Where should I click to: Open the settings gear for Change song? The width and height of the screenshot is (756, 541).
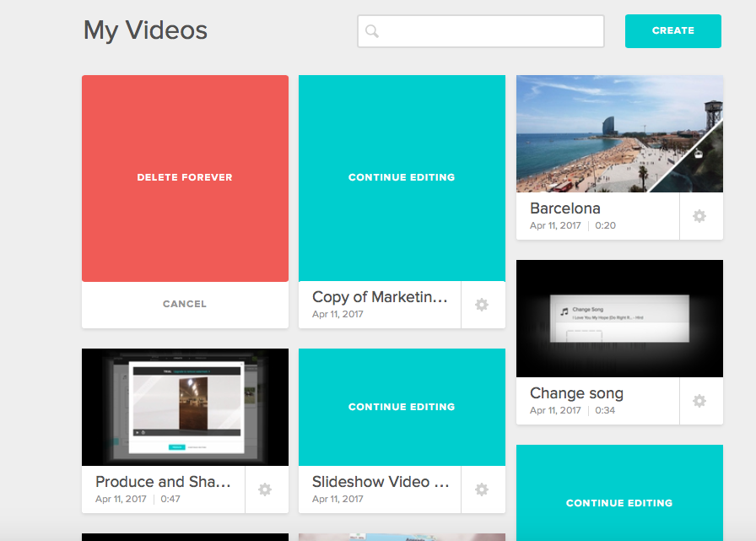coord(699,402)
